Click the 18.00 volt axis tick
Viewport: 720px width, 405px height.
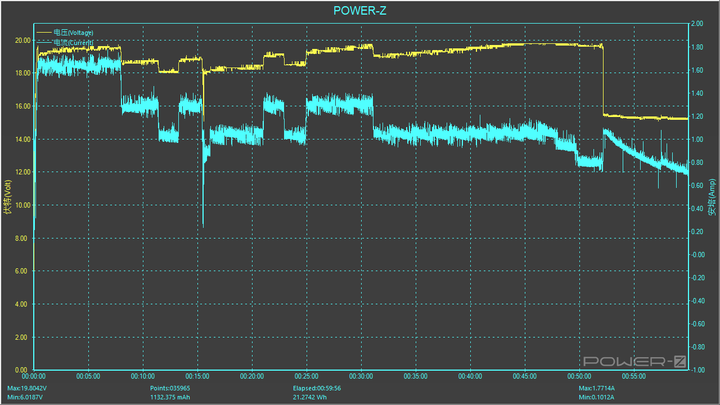[x=22, y=73]
